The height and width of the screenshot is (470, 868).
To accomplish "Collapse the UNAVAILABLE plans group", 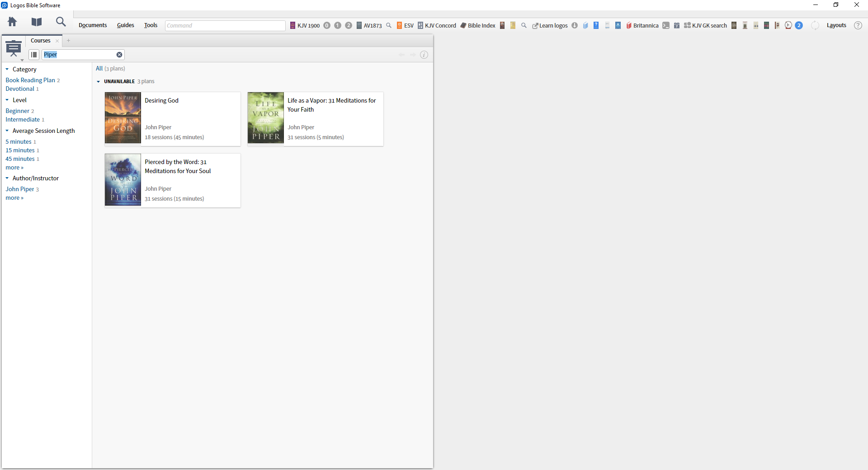I will (x=99, y=81).
